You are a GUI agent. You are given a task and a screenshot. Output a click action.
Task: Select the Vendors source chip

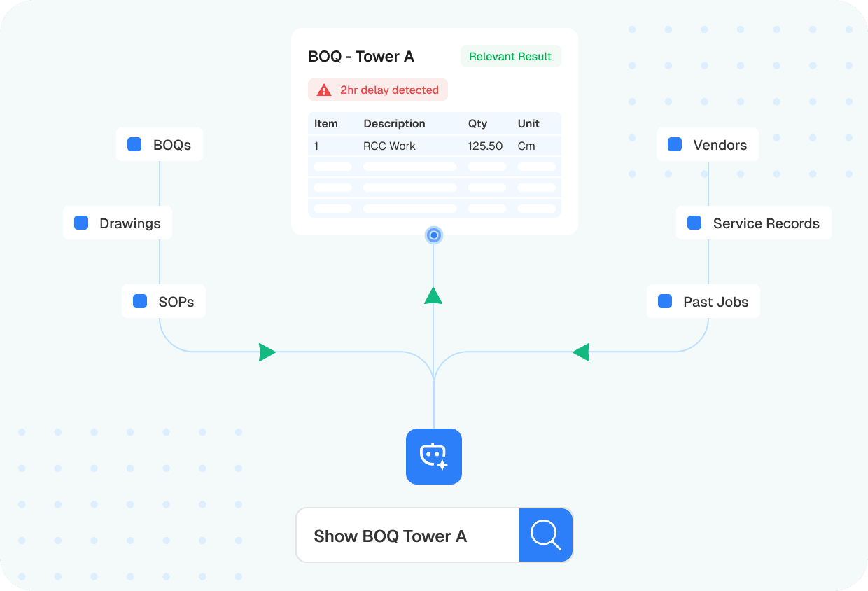point(708,144)
